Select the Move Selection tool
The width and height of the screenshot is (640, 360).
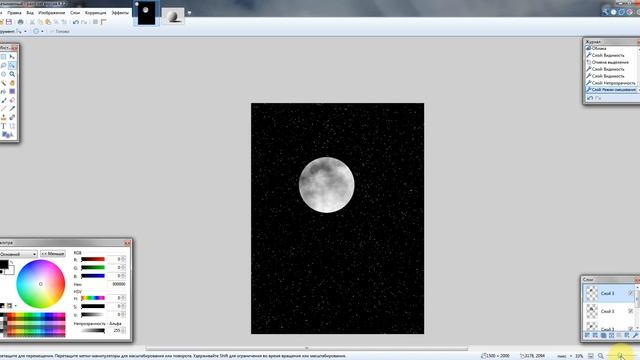click(x=12, y=65)
